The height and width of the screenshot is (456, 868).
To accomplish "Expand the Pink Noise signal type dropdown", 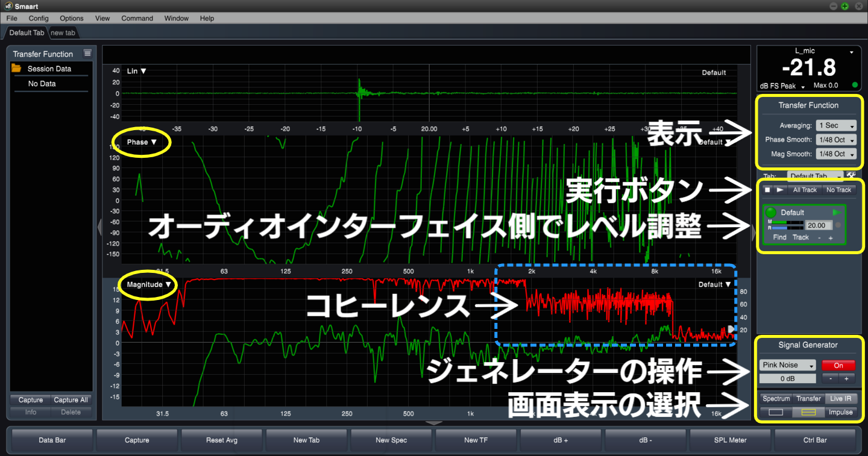I will click(787, 365).
